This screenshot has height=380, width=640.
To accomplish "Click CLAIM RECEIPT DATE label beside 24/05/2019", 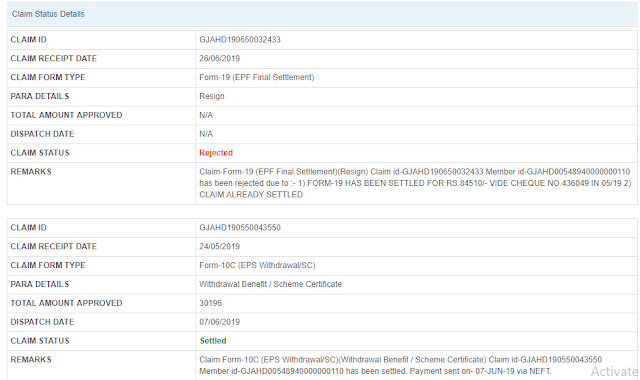I will point(54,246).
